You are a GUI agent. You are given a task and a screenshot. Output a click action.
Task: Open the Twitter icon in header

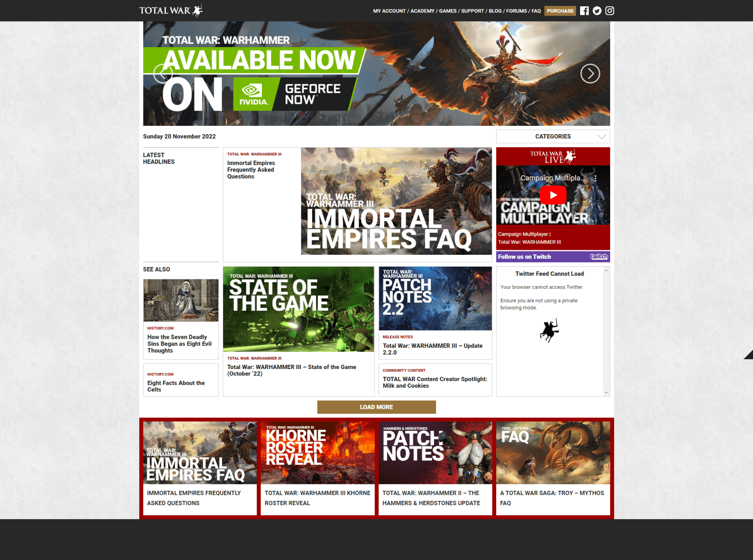[597, 11]
